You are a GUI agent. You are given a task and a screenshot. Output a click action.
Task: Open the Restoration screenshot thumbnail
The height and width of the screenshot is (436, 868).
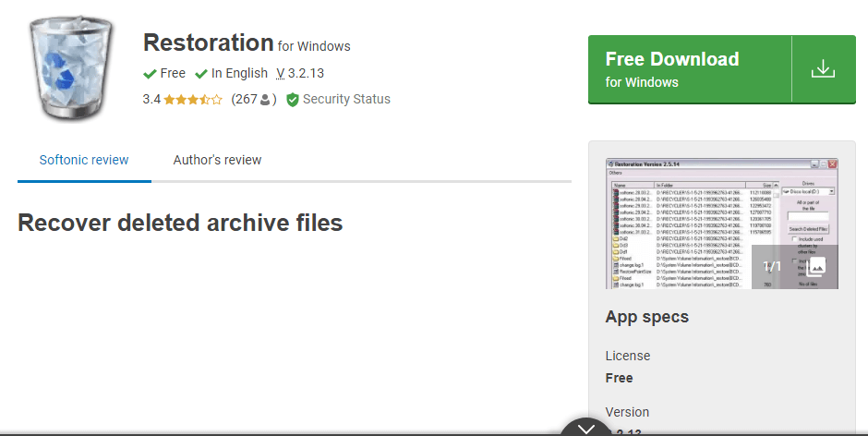(x=722, y=224)
